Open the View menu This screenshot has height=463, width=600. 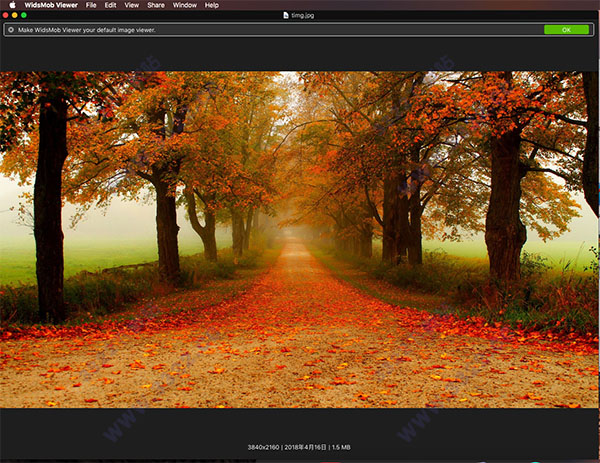[132, 5]
